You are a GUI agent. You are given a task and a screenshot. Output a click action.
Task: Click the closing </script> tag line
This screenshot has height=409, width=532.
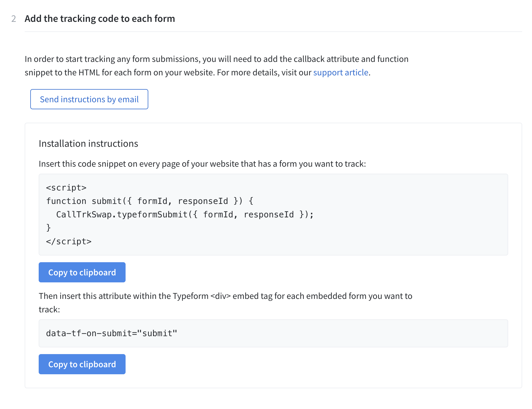69,241
